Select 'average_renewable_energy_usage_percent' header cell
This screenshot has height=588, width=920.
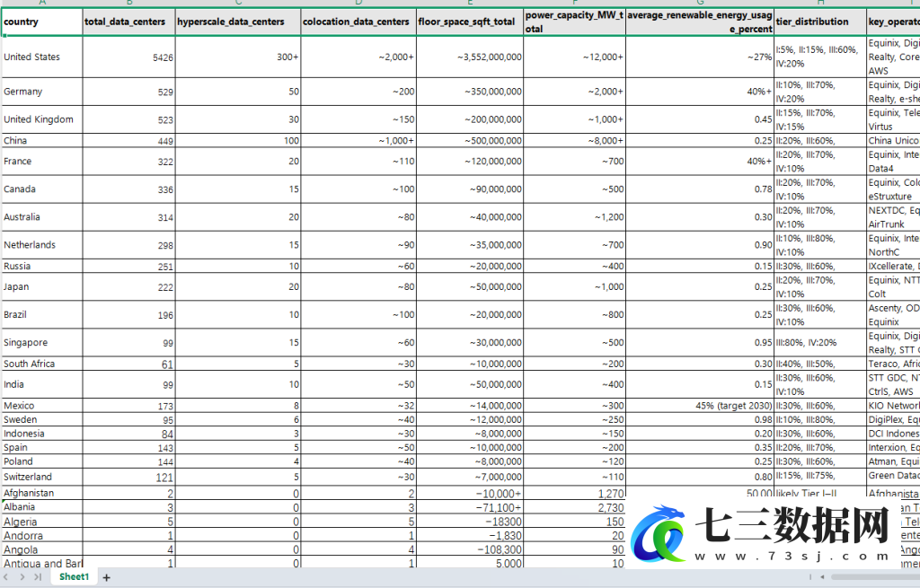[x=700, y=22]
